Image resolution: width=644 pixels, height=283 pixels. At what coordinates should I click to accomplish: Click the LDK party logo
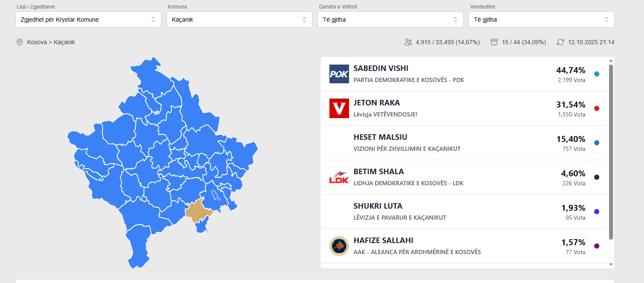[339, 177]
